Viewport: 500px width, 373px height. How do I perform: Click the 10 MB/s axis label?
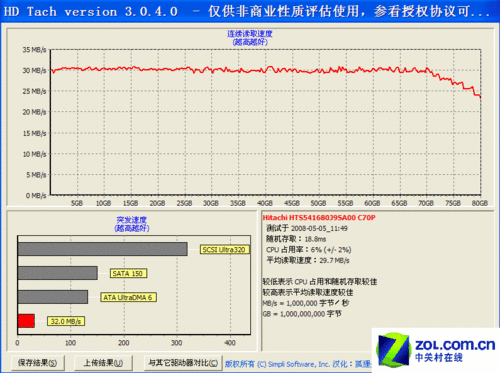[x=34, y=154]
